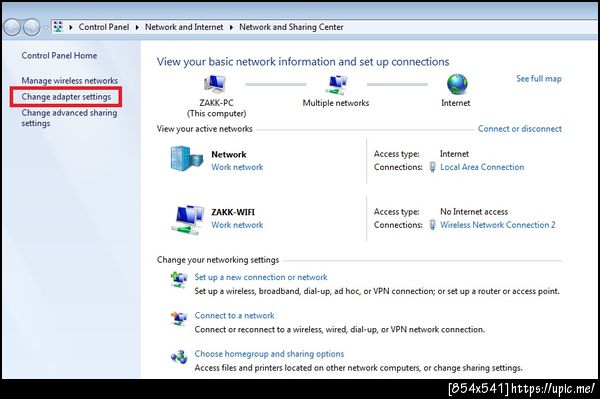The height and width of the screenshot is (399, 600).
Task: Open Change adapter settings
Action: pos(66,97)
